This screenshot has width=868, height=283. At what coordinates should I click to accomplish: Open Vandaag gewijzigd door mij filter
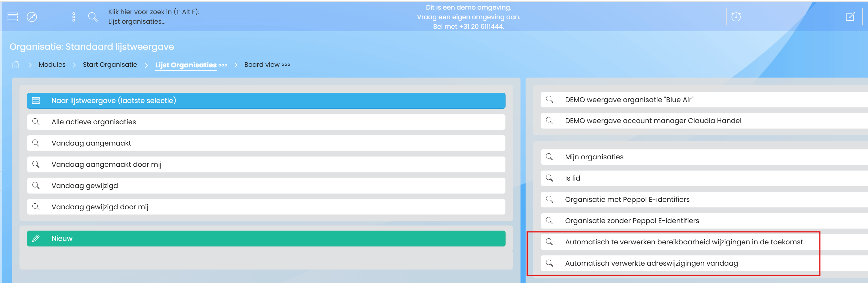[266, 207]
